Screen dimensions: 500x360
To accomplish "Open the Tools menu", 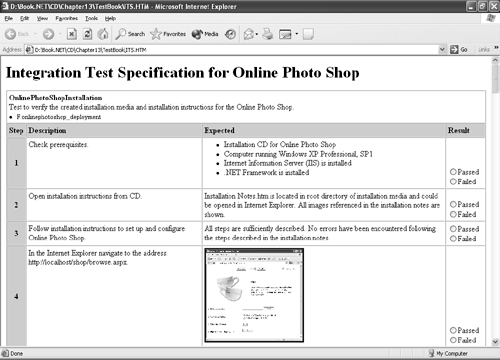I will 91,18.
